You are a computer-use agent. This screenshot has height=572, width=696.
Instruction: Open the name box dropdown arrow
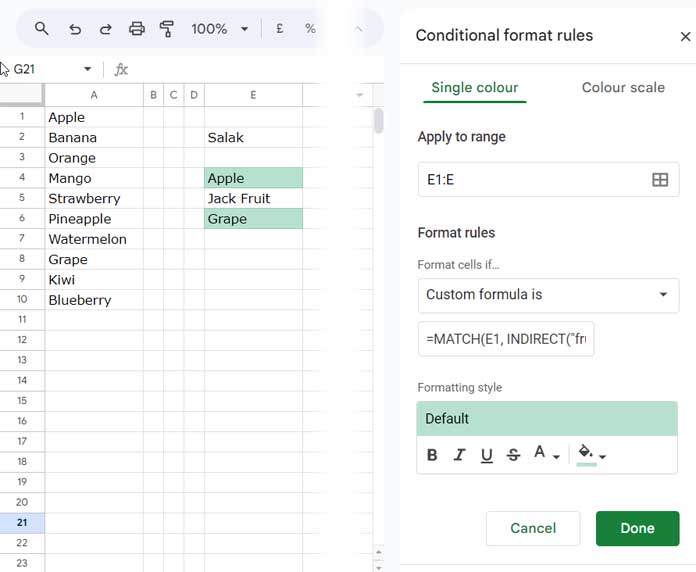click(87, 69)
